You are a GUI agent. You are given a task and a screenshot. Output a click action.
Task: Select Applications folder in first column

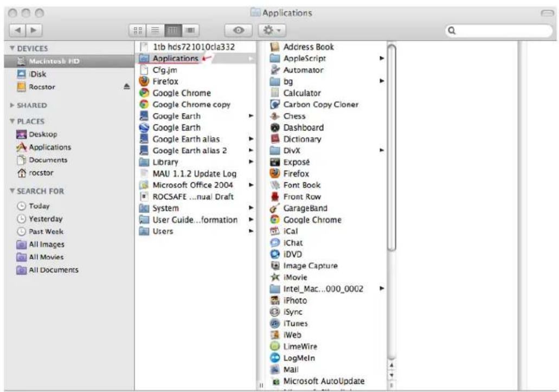(x=196, y=59)
